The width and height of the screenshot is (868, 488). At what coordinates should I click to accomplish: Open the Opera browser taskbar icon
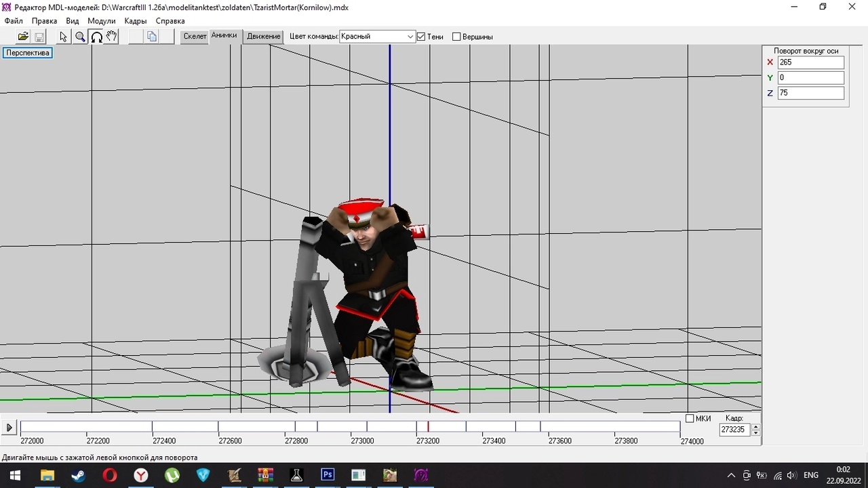point(109,475)
